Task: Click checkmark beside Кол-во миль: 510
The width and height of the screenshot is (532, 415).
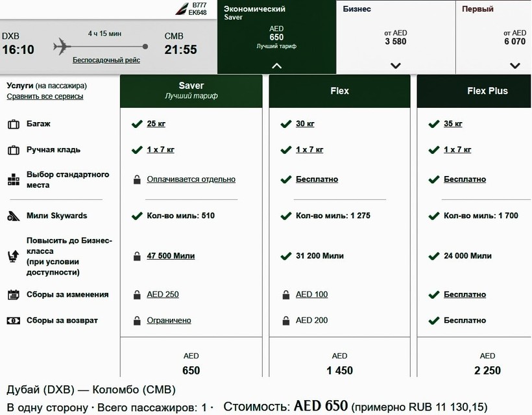Action: (137, 216)
